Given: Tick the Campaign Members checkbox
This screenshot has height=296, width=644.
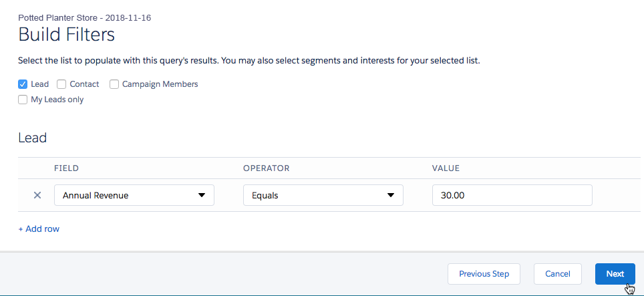Looking at the screenshot, I should [x=114, y=84].
